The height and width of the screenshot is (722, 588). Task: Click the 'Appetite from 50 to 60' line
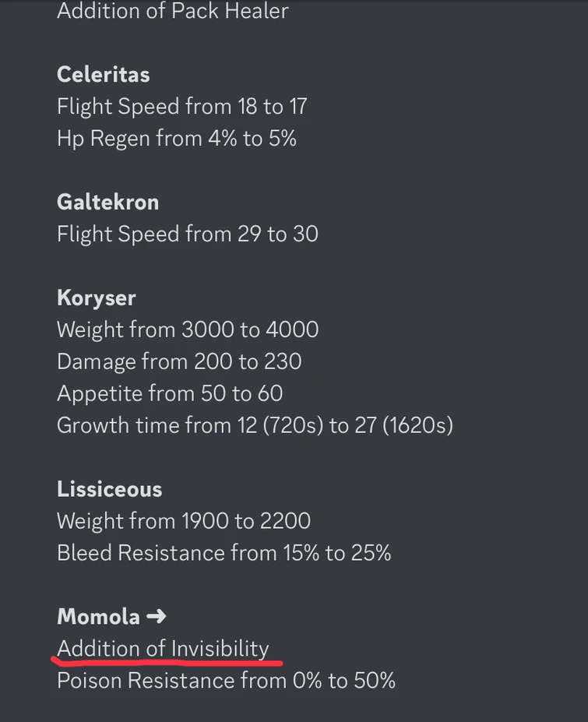pyautogui.click(x=169, y=393)
